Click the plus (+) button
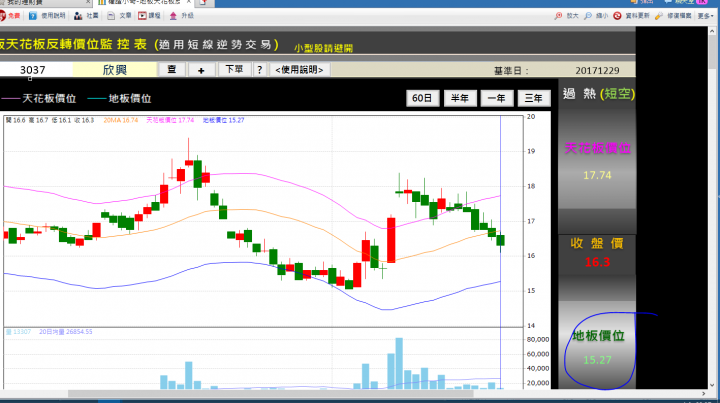Viewport: 720px width, 403px height. click(x=201, y=70)
